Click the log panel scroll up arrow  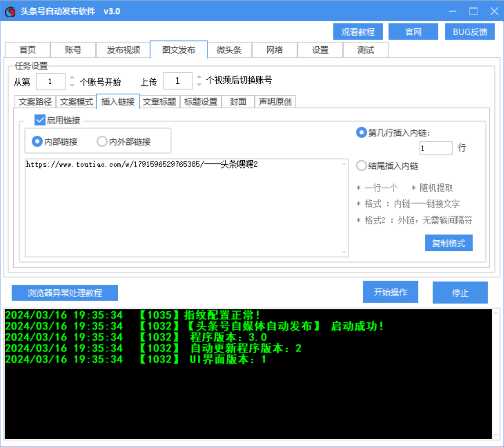point(496,313)
